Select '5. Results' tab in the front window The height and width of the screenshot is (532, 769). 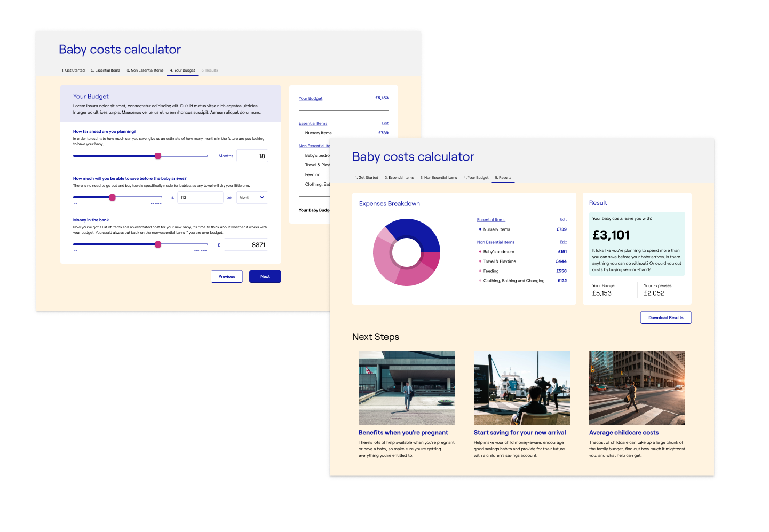[x=503, y=178]
